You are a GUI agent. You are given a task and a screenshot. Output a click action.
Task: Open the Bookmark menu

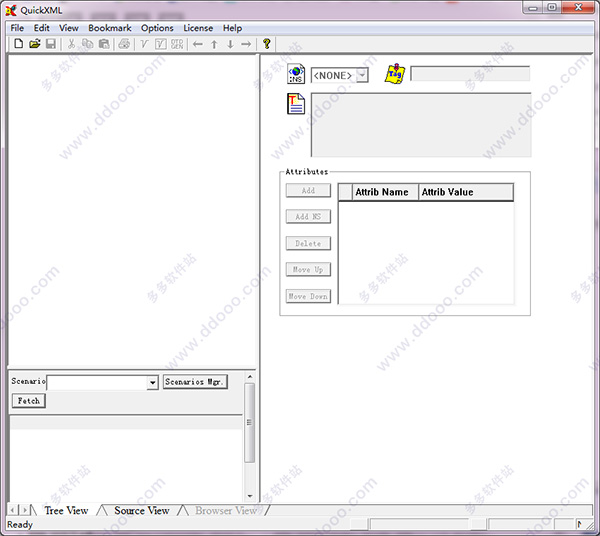click(109, 28)
